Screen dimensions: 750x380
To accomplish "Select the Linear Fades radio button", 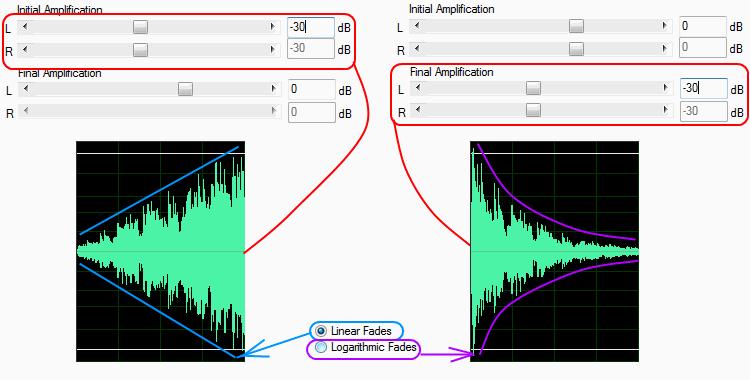I will (321, 331).
